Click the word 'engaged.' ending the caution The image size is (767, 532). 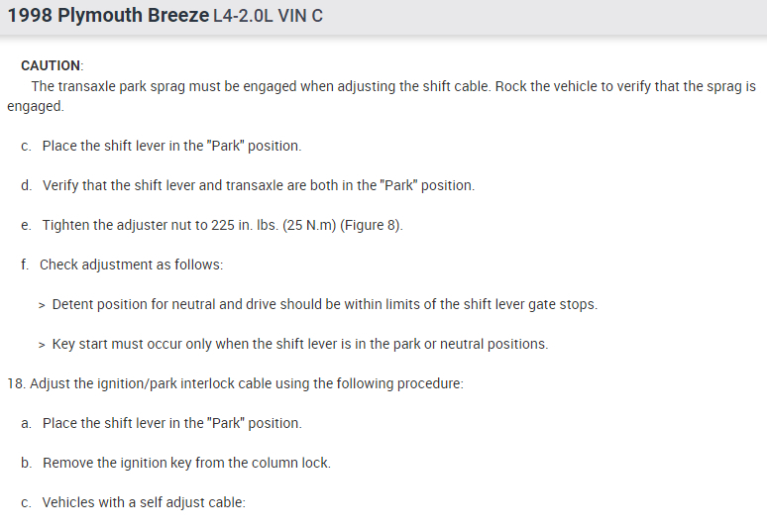tap(35, 106)
